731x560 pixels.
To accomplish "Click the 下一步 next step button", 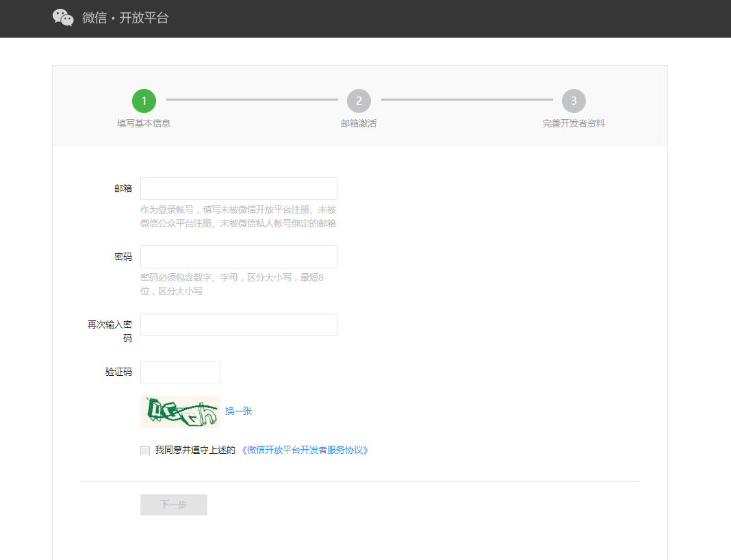I will pos(173,505).
